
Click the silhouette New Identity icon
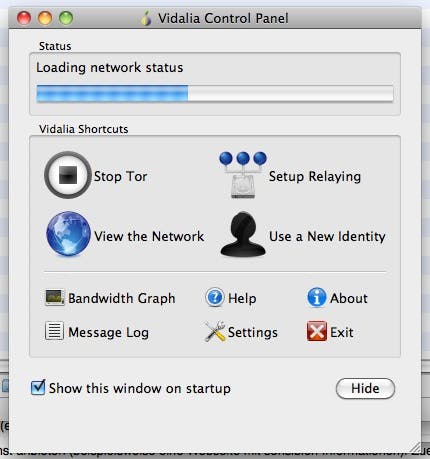[243, 234]
